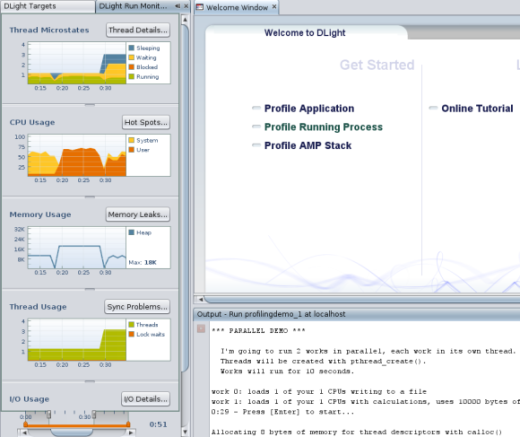
Task: Click the bullet icon beside Profile Application
Action: 256,108
